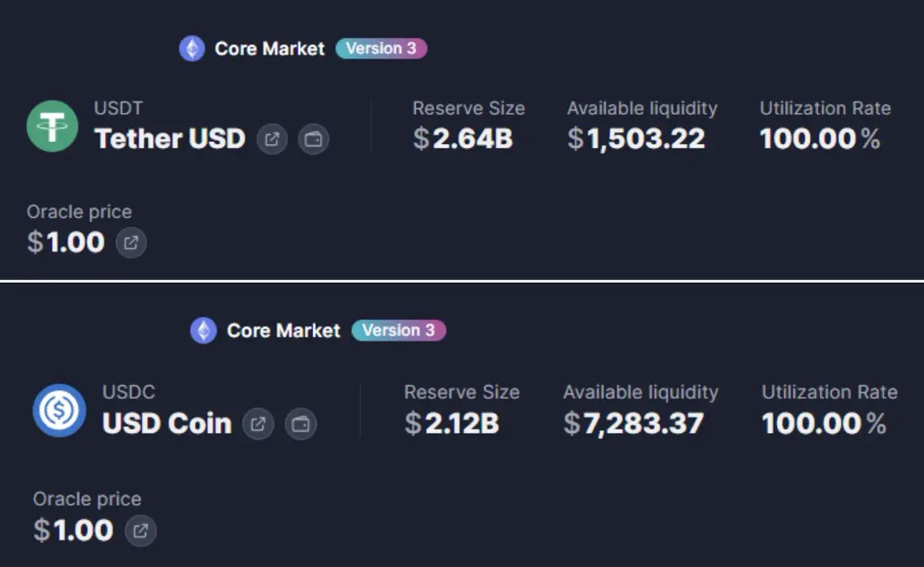This screenshot has width=924, height=567.
Task: Click the USD Coin asset name
Action: 166,424
